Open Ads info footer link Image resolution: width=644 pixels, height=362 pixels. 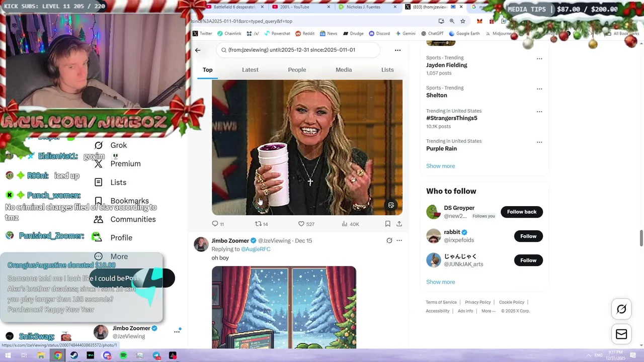465,311
